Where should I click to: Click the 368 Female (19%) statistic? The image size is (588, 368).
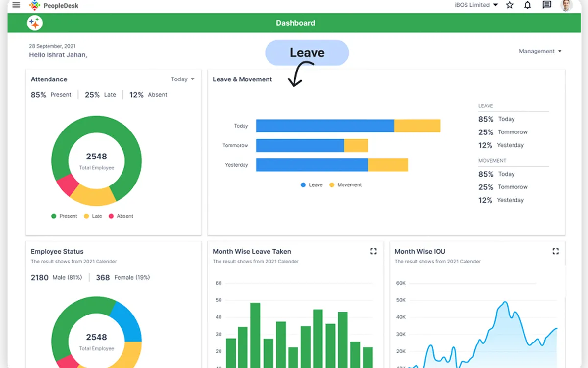(x=123, y=278)
